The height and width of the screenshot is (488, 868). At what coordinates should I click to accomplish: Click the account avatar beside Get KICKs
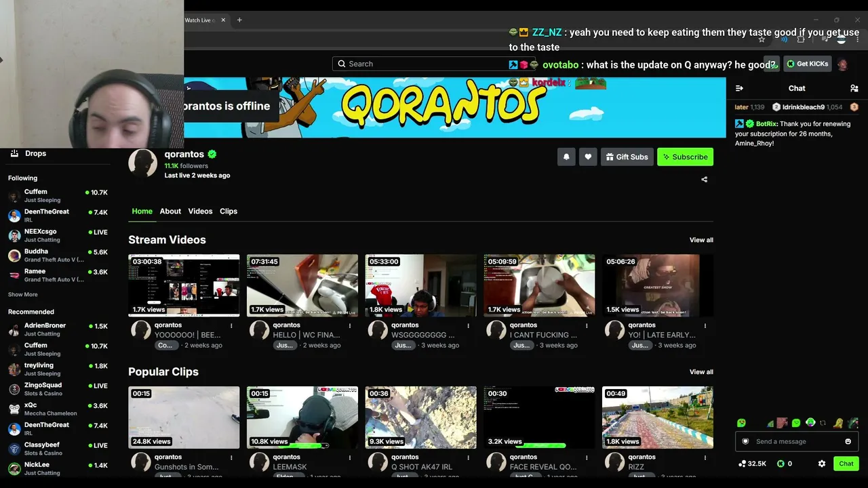point(842,64)
